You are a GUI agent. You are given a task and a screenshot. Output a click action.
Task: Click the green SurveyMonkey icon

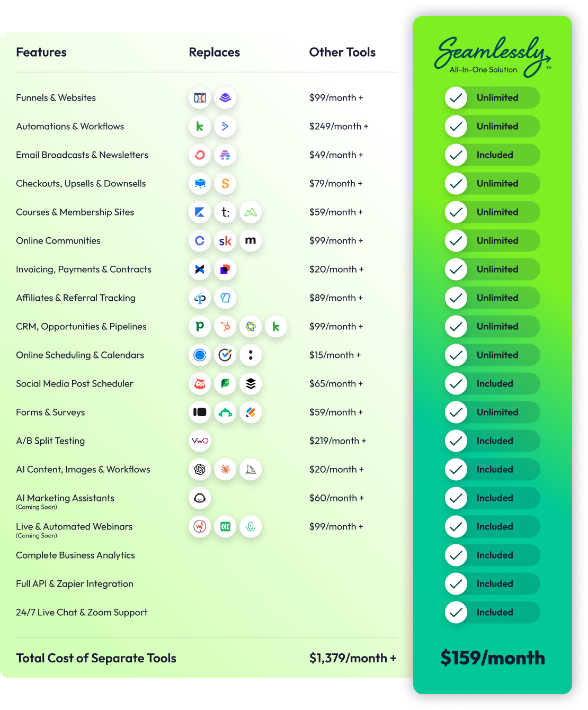(x=225, y=412)
